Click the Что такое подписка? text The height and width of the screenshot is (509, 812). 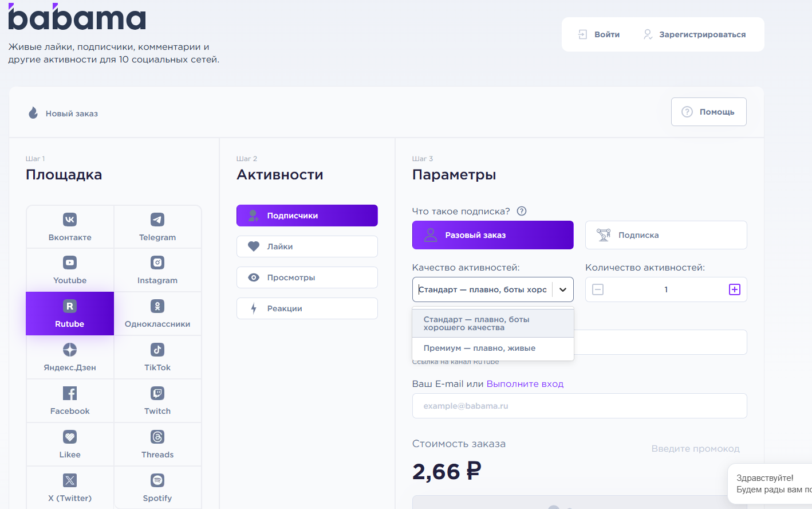pyautogui.click(x=461, y=212)
